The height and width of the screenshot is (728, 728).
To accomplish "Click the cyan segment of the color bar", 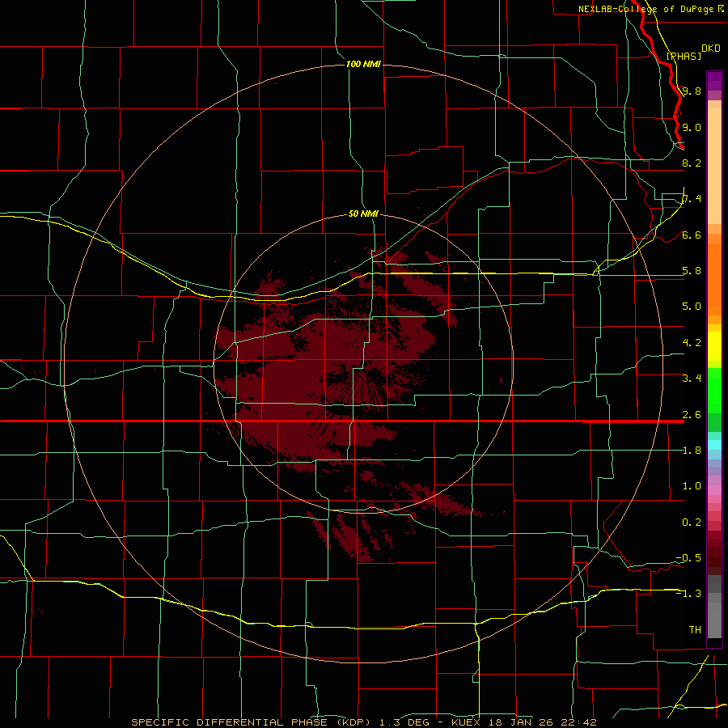I will [714, 445].
